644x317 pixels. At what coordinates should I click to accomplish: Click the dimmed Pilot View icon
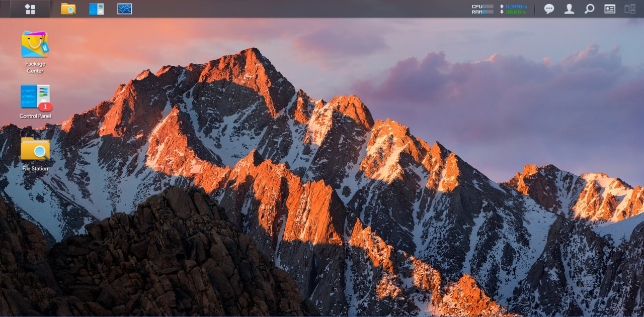pos(630,9)
